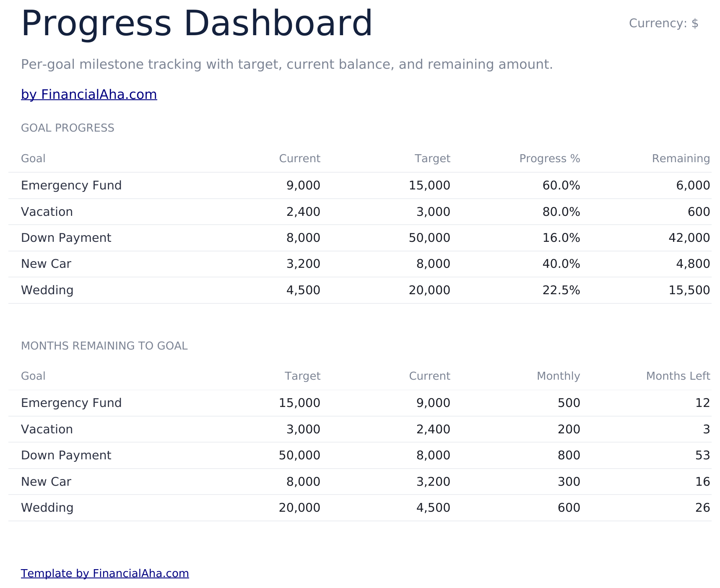Click 3,200 current in Months Remaining table
This screenshot has height=588, width=720.
click(x=433, y=482)
